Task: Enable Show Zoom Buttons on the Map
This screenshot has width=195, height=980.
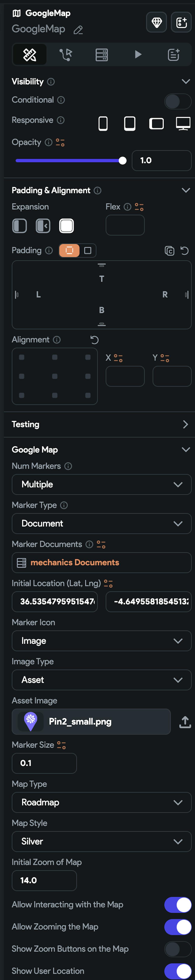Action: click(x=177, y=949)
